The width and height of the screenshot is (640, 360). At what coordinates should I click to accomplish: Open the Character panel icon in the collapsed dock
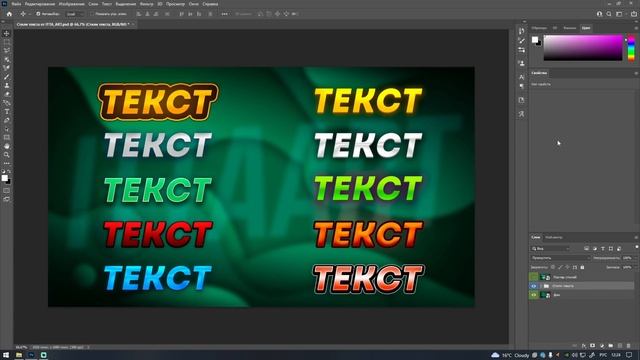(521, 77)
